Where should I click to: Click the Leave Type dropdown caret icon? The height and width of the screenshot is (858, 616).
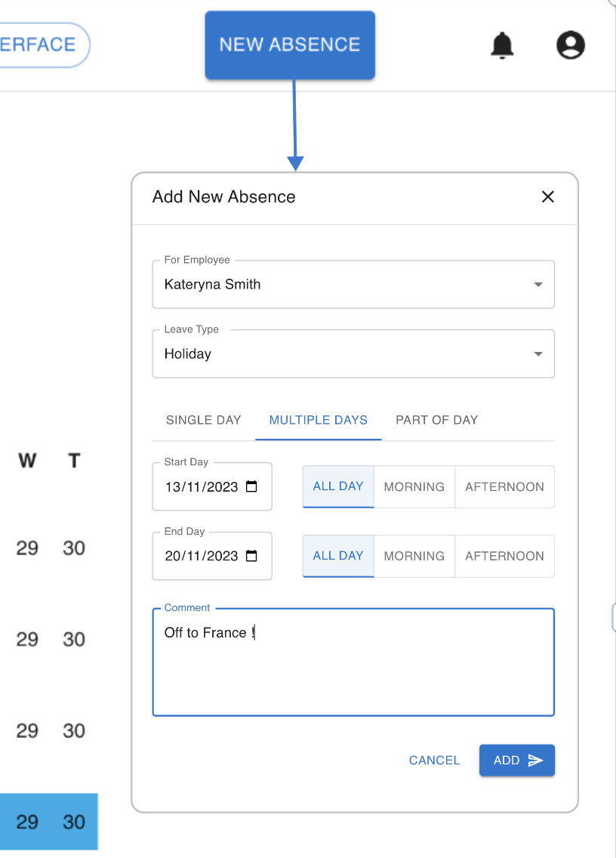pos(537,353)
